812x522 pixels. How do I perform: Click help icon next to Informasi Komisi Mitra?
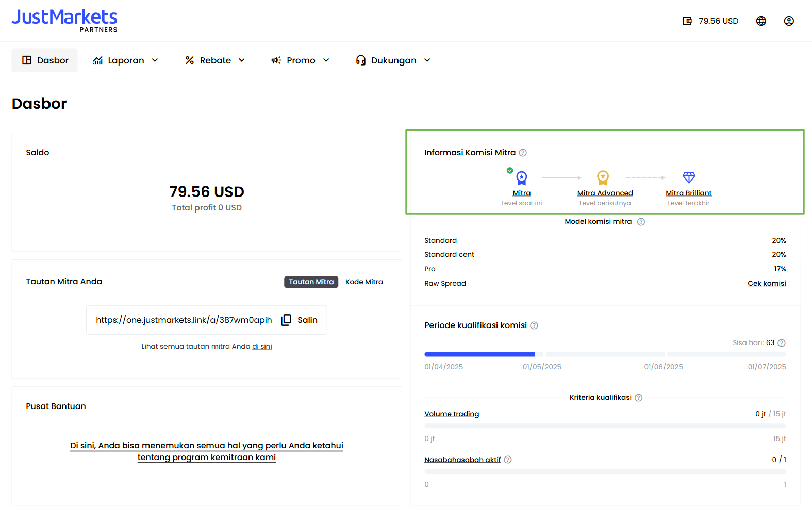(x=523, y=153)
